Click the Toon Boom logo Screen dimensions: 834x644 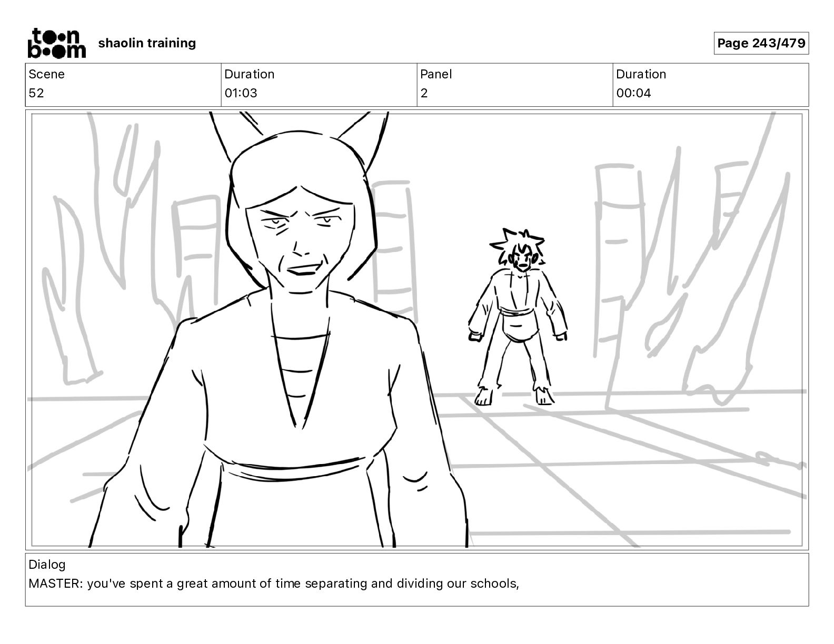56,43
